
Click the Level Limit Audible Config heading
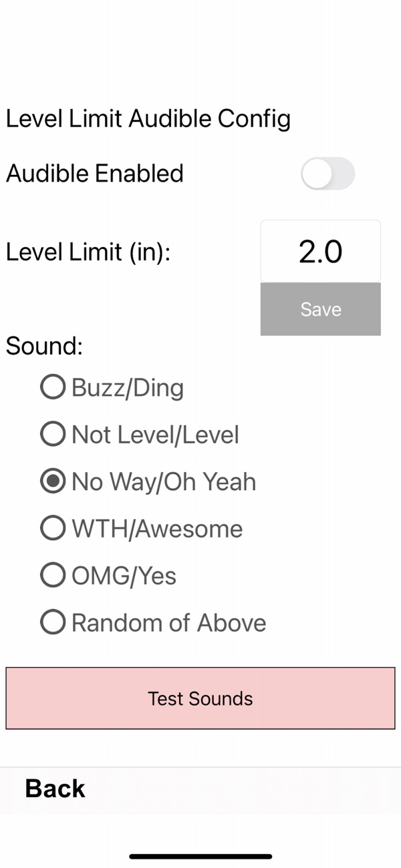pos(148,120)
